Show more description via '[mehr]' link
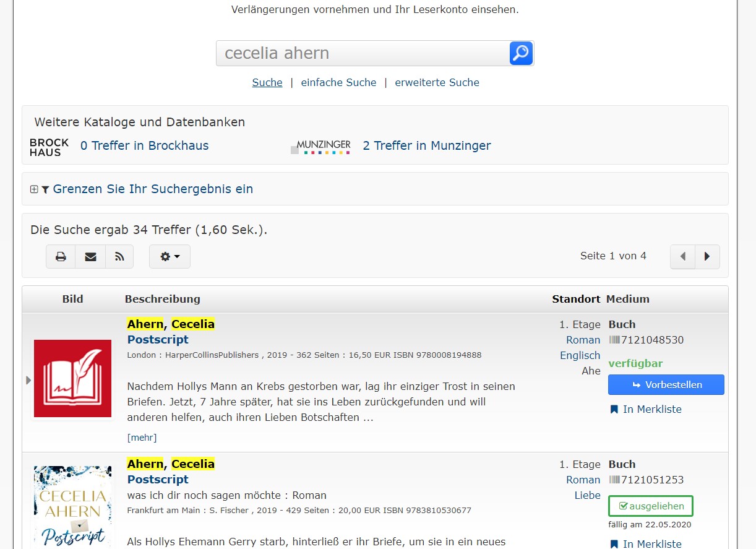Viewport: 756px width, 549px height. (142, 438)
